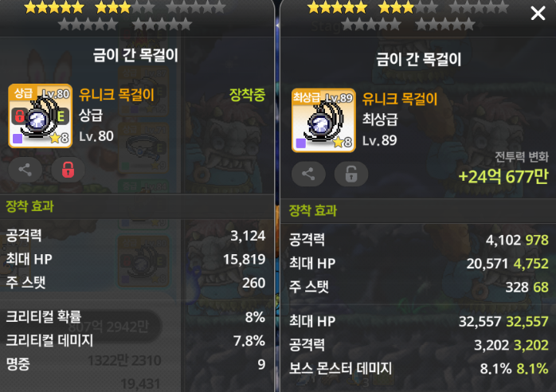The height and width of the screenshot is (392, 556).
Task: Click the +24억 677만 combat power change
Action: [x=503, y=177]
